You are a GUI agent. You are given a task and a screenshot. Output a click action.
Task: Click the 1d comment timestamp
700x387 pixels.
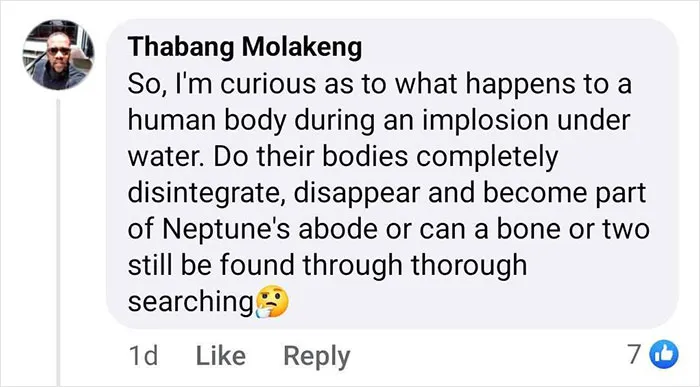[x=143, y=356]
